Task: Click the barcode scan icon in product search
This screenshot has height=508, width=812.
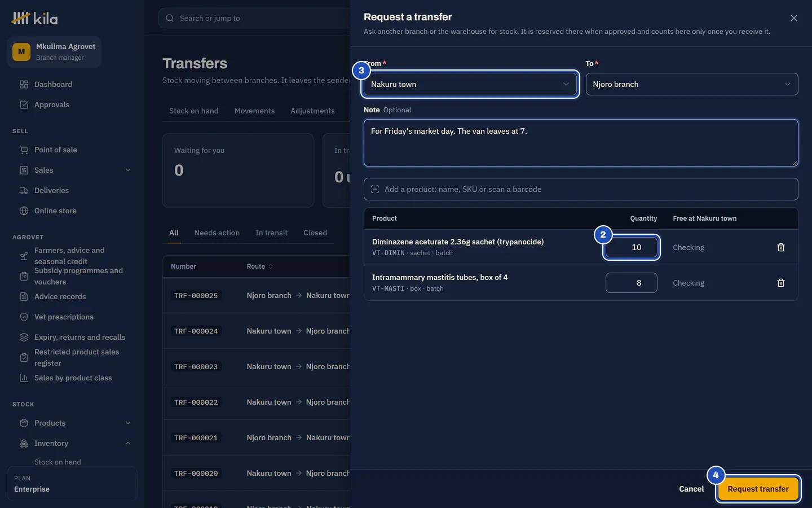Action: click(x=375, y=189)
